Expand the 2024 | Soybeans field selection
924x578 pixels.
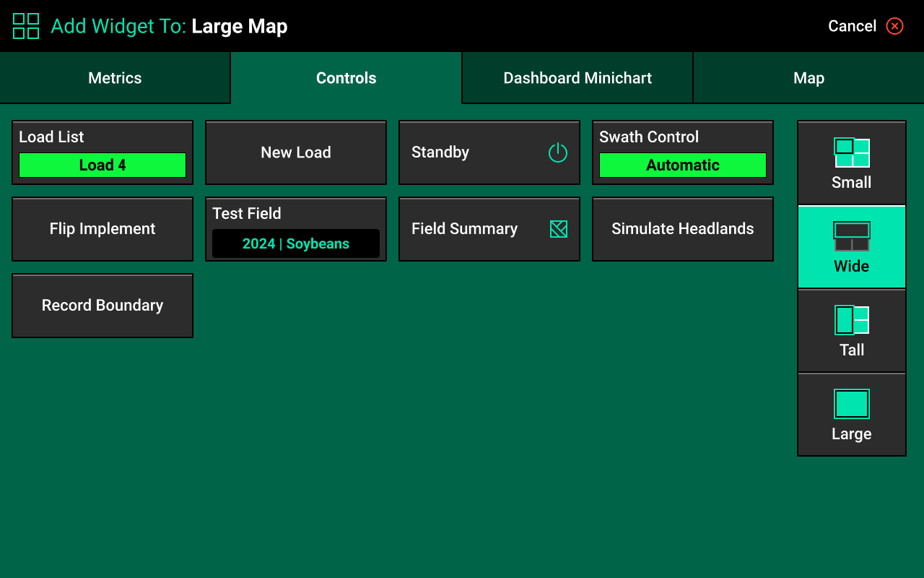(295, 244)
